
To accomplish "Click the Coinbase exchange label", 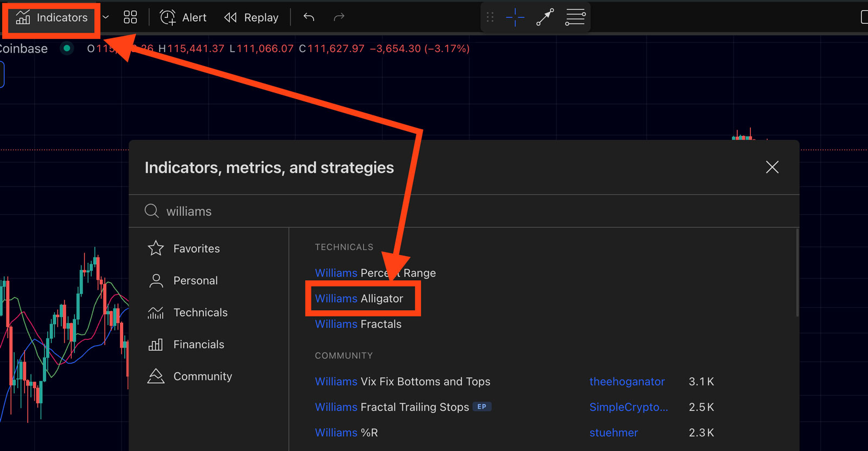I will coord(23,48).
